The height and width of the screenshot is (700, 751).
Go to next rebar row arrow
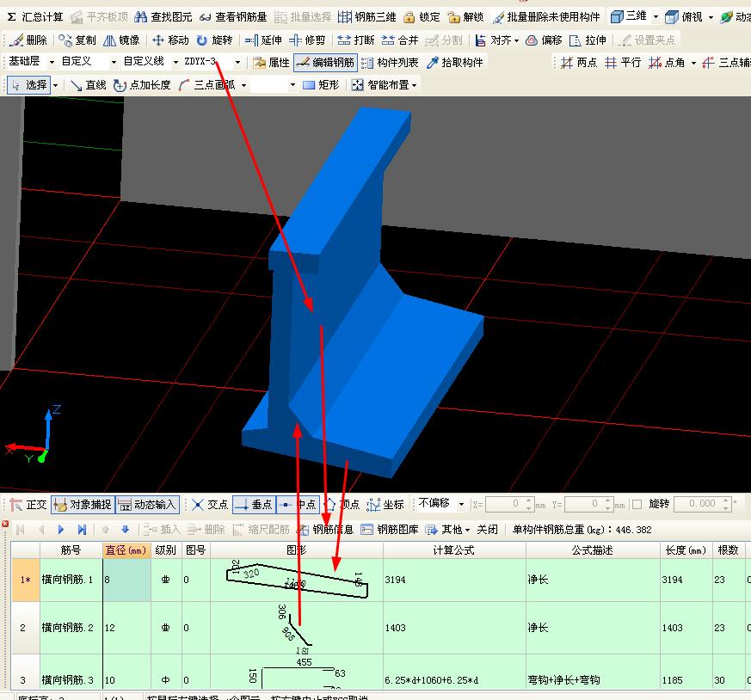click(61, 530)
